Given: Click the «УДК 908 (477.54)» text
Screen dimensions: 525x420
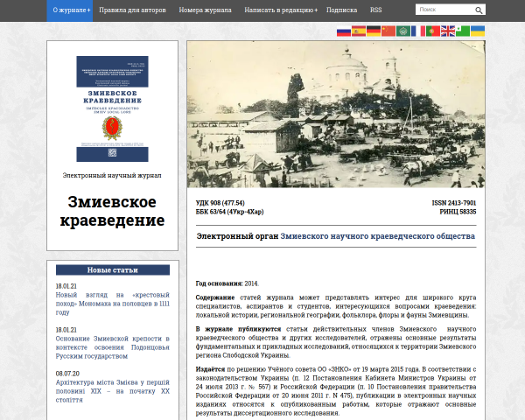Looking at the screenshot, I should click(220, 203).
